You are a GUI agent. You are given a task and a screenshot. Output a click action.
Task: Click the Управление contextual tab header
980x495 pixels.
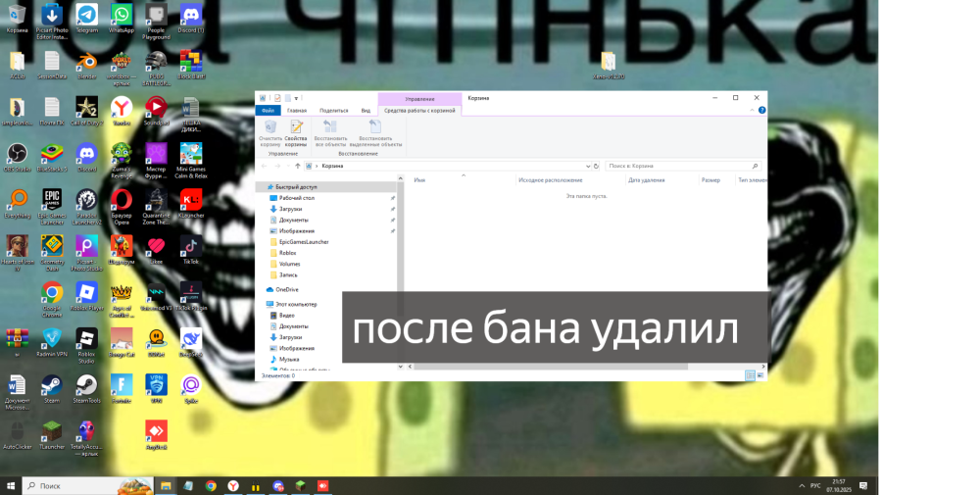(419, 99)
